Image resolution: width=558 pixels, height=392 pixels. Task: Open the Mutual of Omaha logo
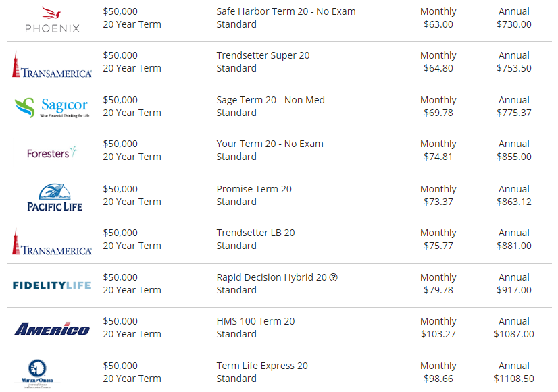[37, 374]
